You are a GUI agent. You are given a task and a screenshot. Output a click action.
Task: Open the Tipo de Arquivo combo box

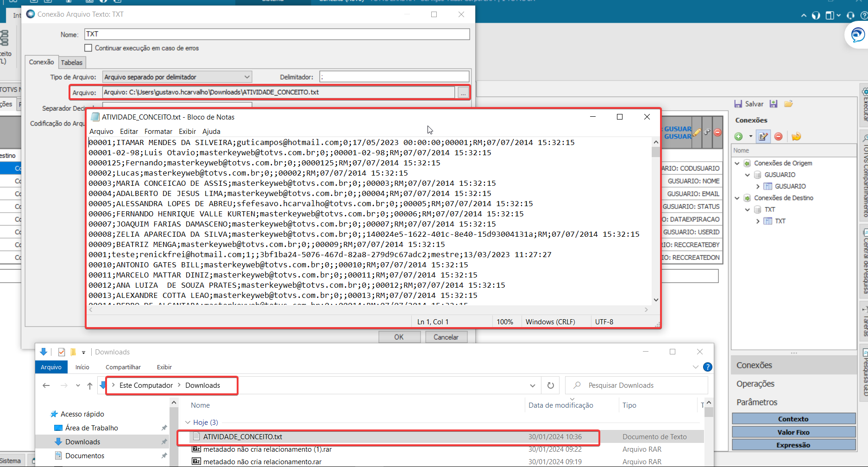tap(177, 77)
